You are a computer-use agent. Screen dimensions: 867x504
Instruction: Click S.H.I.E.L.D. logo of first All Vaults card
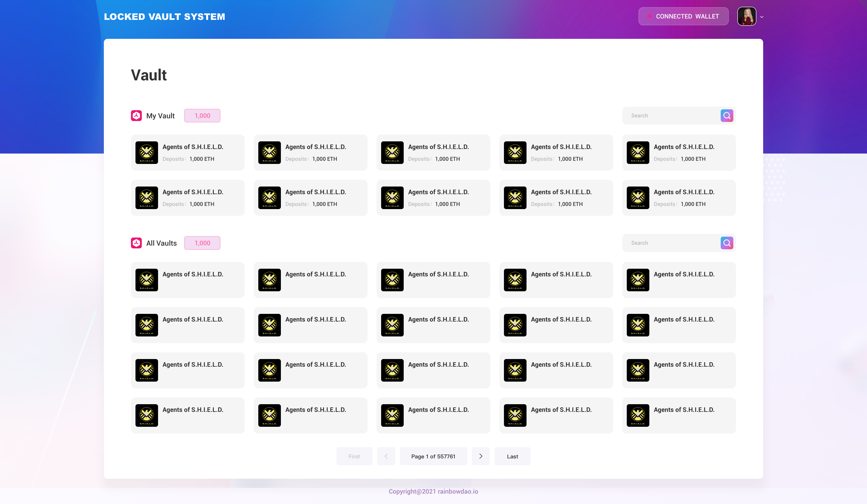point(147,280)
